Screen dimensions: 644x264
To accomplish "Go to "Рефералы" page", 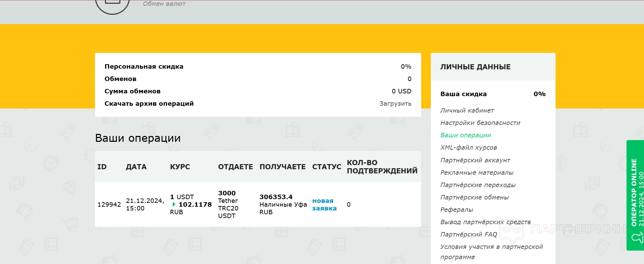I will [x=457, y=210].
